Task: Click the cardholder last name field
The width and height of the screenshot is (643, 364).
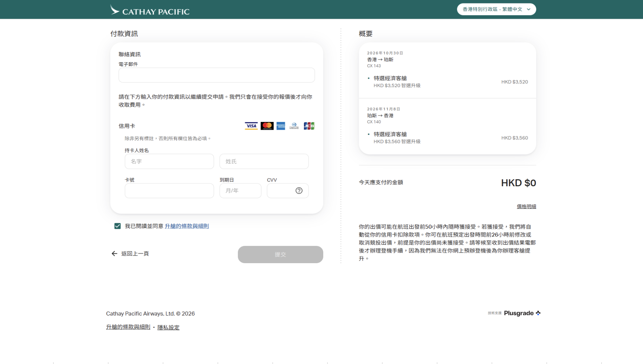Action: click(x=264, y=161)
